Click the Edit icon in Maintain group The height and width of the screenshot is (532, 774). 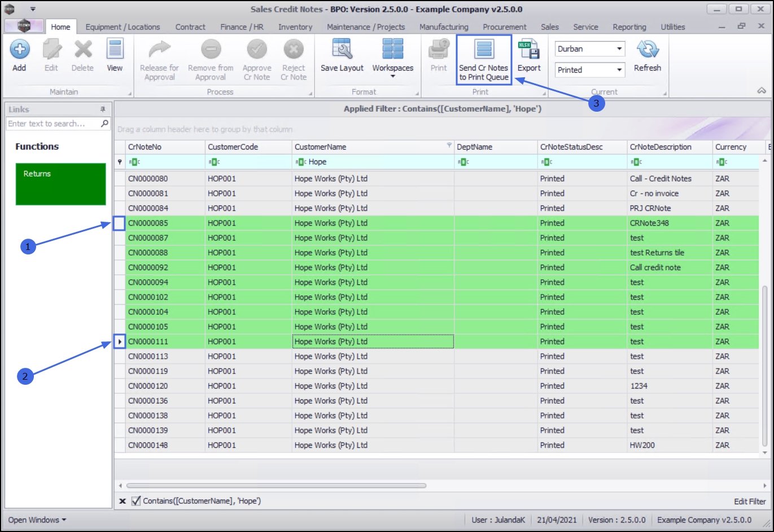pyautogui.click(x=51, y=50)
